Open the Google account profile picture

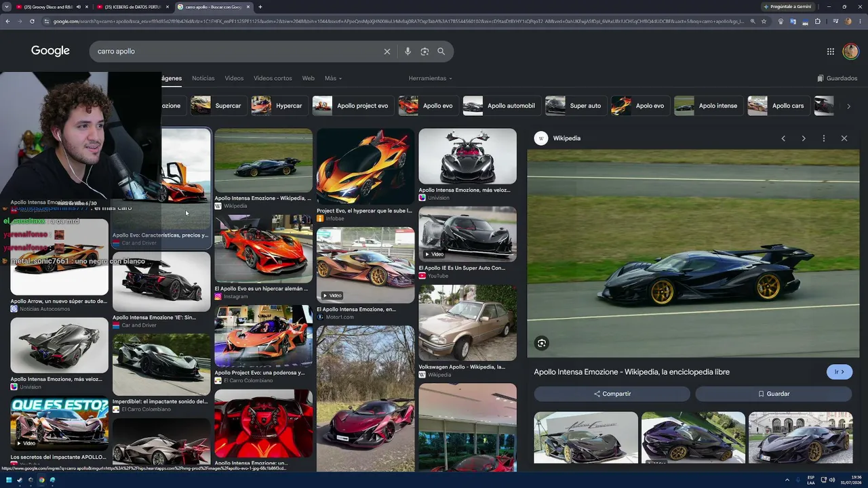[850, 52]
